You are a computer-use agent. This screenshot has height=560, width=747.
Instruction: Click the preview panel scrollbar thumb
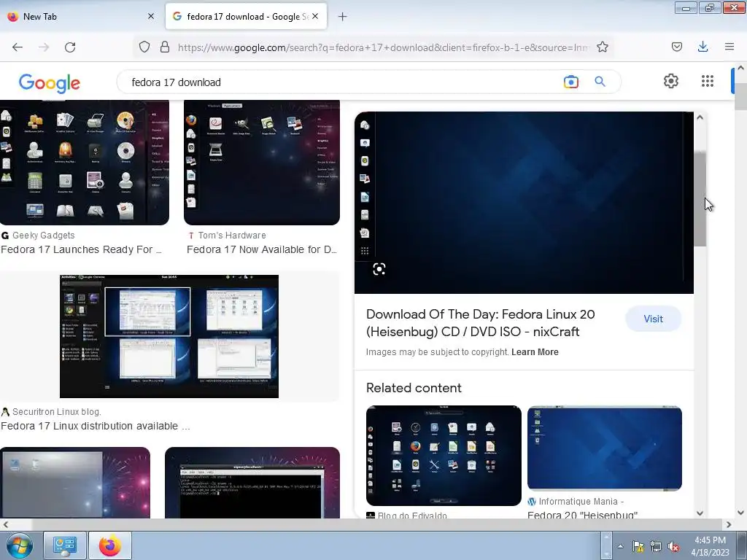point(700,198)
